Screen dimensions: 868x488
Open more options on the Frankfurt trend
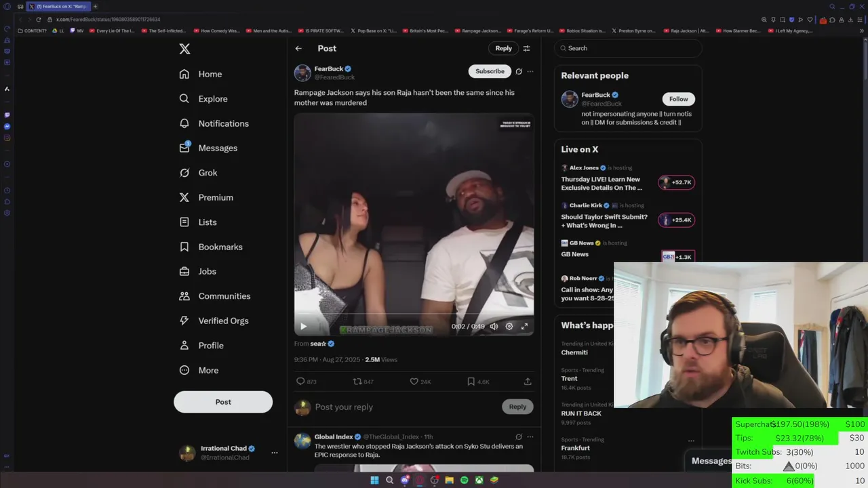click(x=691, y=441)
